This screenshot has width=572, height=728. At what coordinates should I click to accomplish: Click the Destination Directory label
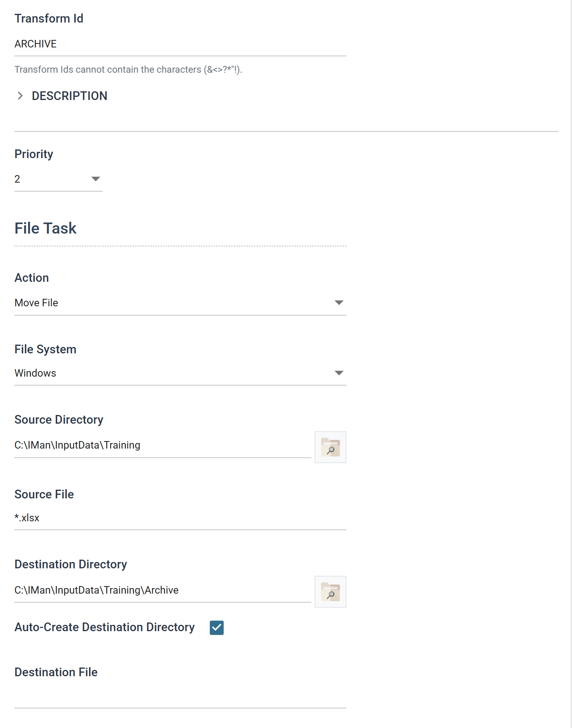pyautogui.click(x=71, y=564)
